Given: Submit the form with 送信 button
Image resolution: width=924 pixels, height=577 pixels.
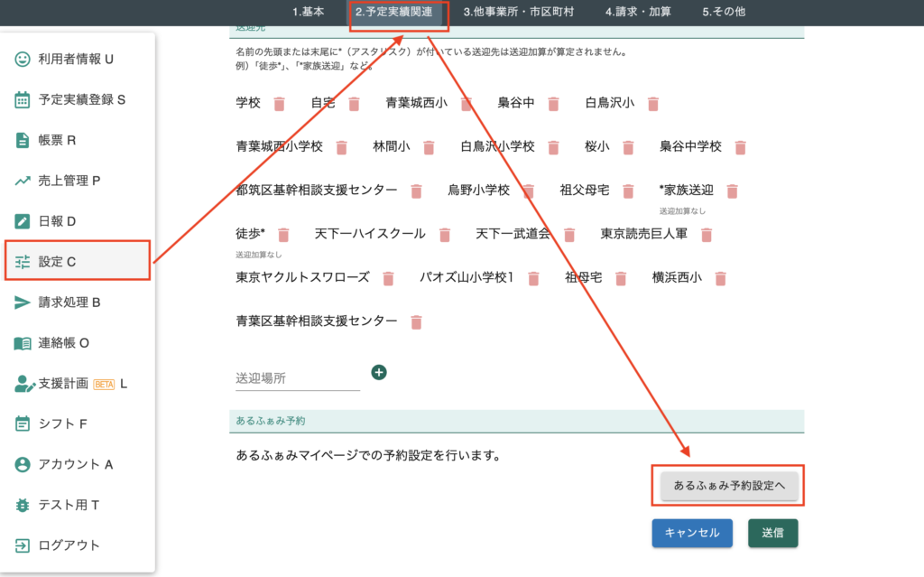Looking at the screenshot, I should coord(772,533).
